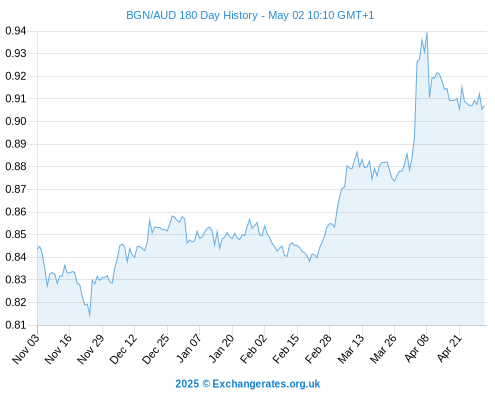Select the Jan 07 date label

[x=189, y=349]
